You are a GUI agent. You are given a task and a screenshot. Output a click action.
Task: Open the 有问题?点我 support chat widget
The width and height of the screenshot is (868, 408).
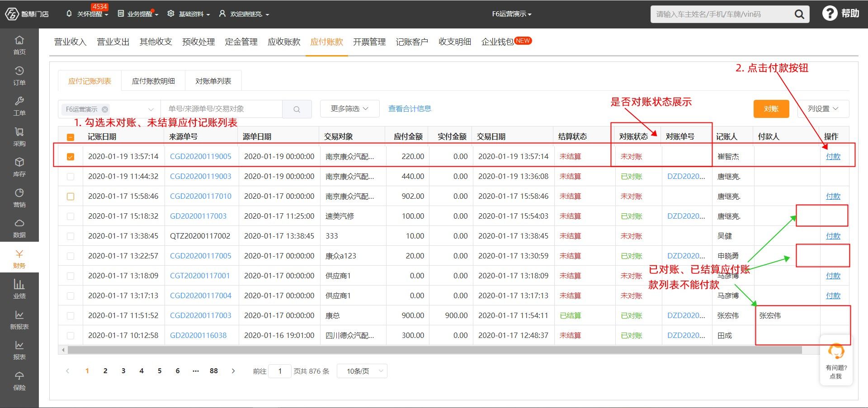click(836, 360)
